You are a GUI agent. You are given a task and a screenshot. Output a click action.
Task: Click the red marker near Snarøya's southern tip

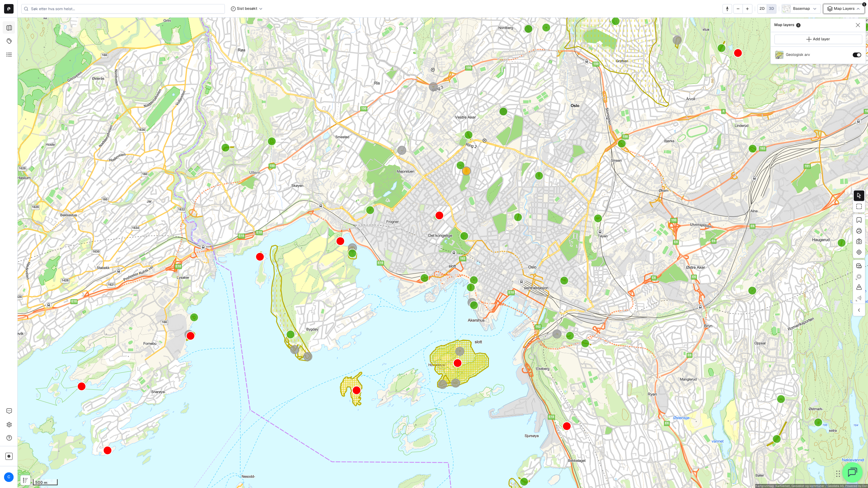pyautogui.click(x=107, y=450)
